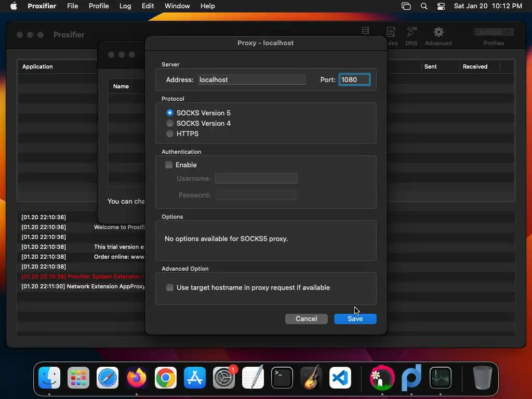Select HTTPS protocol
The height and width of the screenshot is (399, 532).
pos(170,134)
